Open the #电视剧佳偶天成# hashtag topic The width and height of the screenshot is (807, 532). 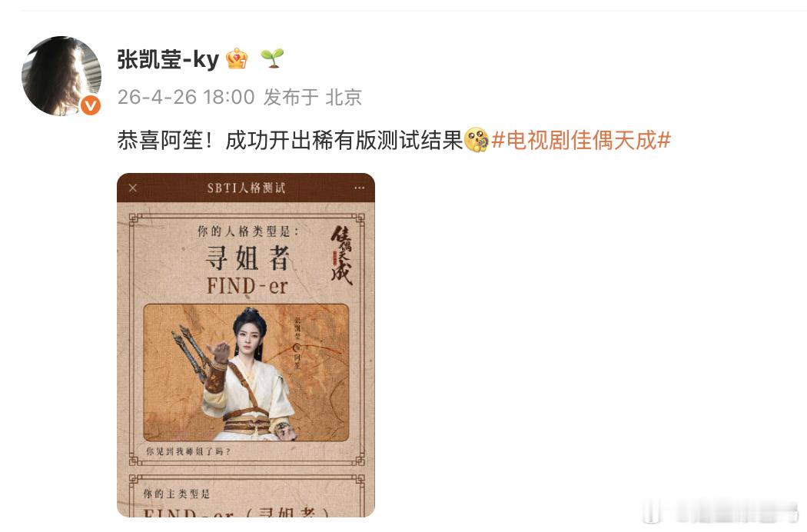581,140
